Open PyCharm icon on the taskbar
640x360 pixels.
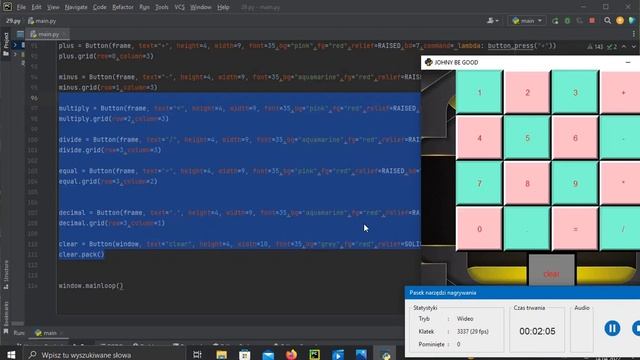315,355
